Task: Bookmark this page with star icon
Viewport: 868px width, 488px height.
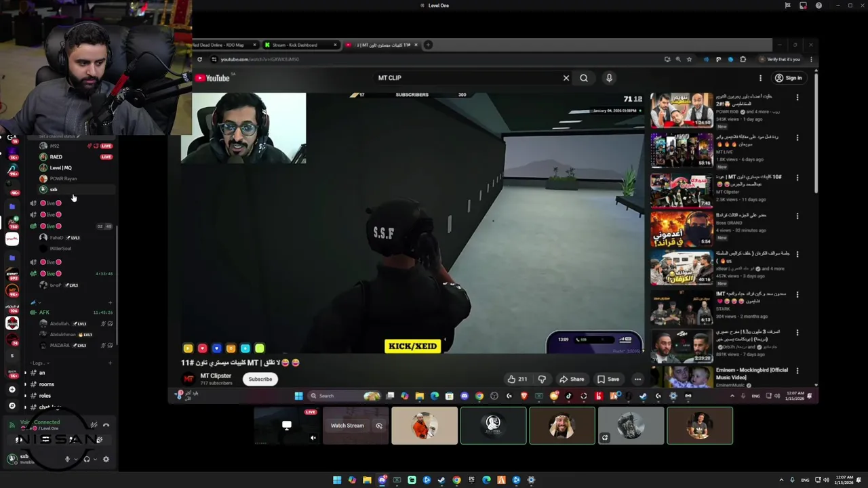Action: pyautogui.click(x=689, y=59)
